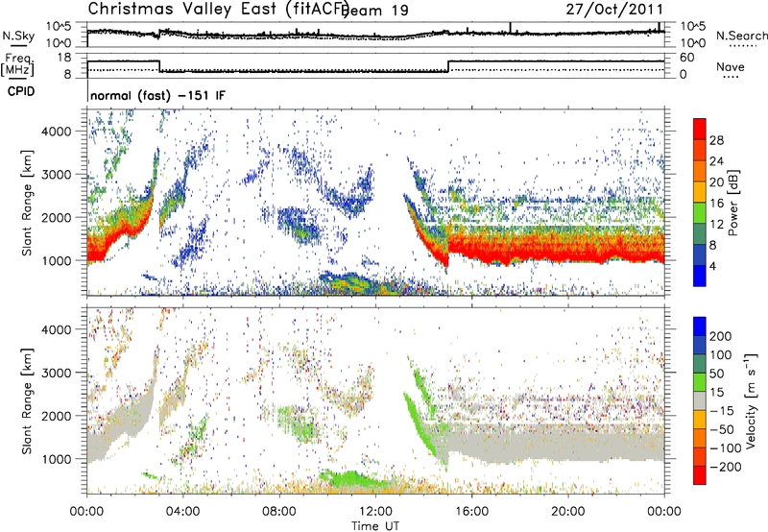Click the '28' label on the Power colorbar
The image size is (768, 532).
pyautogui.click(x=716, y=140)
